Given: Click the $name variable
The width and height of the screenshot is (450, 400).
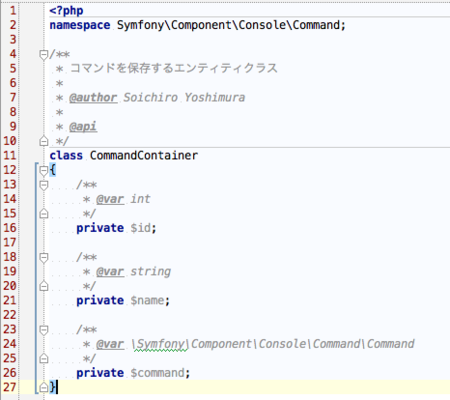Looking at the screenshot, I should coord(147,301).
